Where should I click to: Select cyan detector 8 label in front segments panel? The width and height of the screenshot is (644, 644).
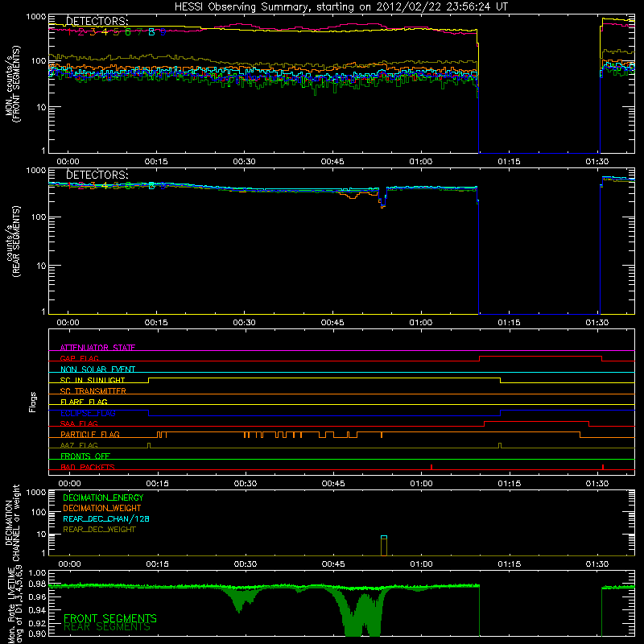(x=151, y=32)
